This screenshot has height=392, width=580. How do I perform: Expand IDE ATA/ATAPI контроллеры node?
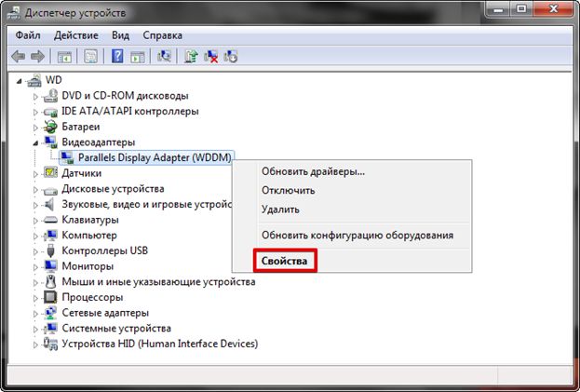click(35, 112)
